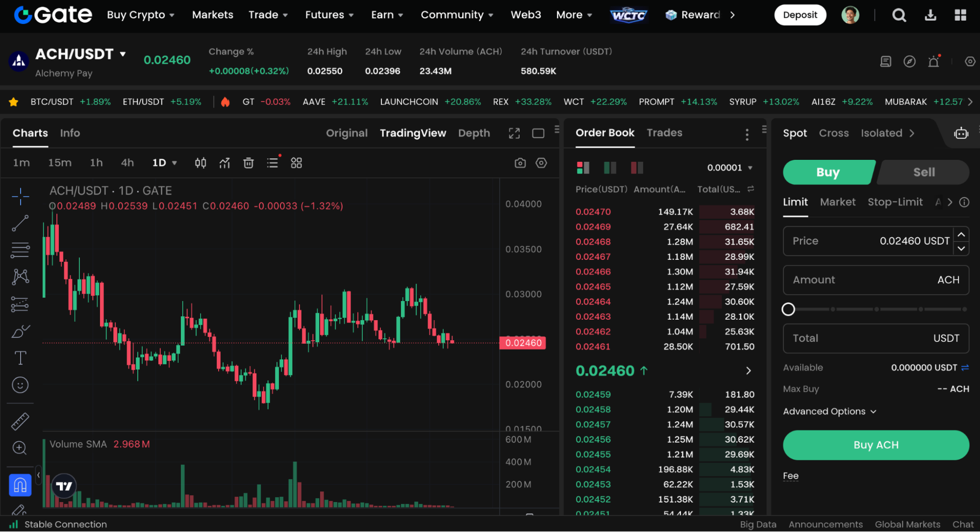This screenshot has width=980, height=532.
Task: Click the trash delete drawings icon
Action: [x=249, y=163]
